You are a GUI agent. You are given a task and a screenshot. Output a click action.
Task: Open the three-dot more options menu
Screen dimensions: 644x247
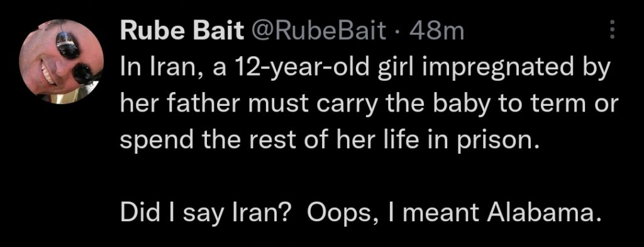(x=611, y=30)
